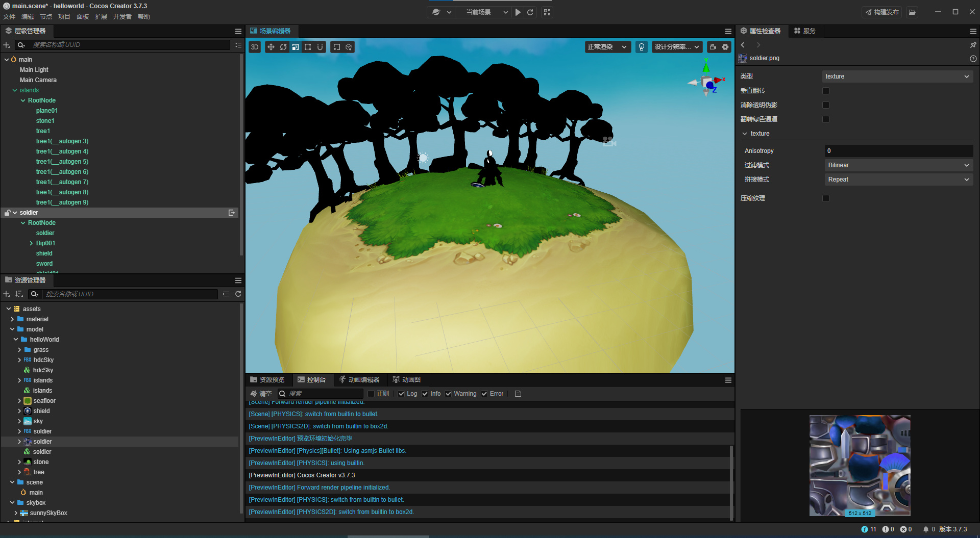This screenshot has height=538, width=980.
Task: Toggle the 正则 regex checkbox
Action: click(x=371, y=394)
